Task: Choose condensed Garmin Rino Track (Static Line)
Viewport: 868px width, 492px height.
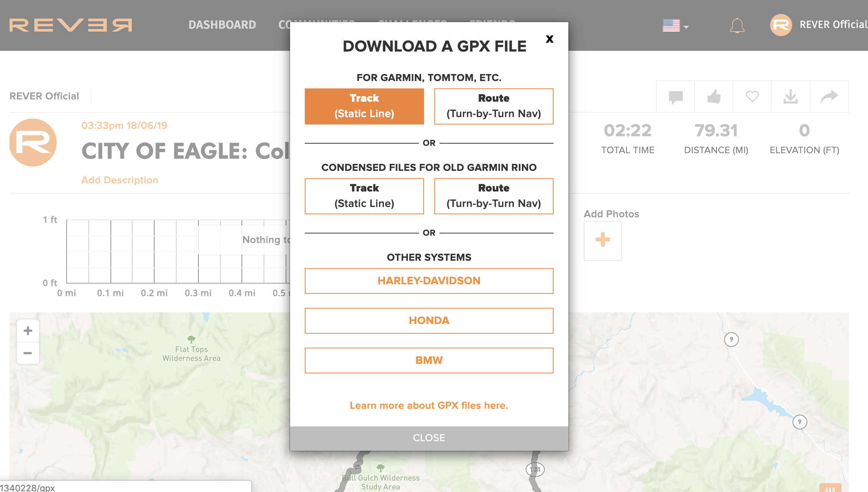Action: click(364, 196)
